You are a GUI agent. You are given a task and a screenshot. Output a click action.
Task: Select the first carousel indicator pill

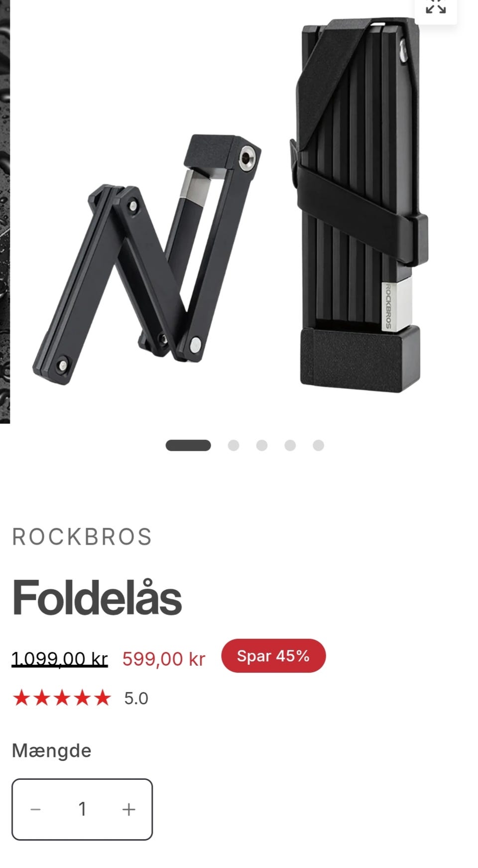coord(188,445)
